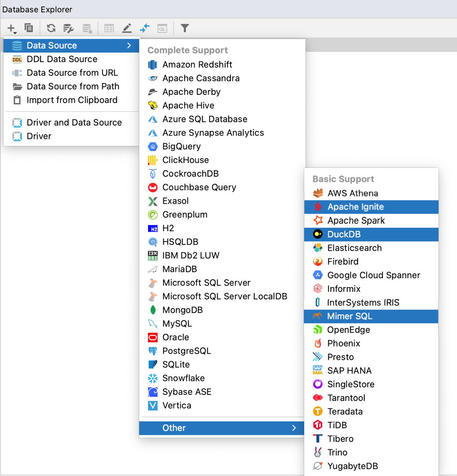Viewport: 457px width, 476px height.
Task: Select MongoDB in Complete Support list
Action: [182, 310]
